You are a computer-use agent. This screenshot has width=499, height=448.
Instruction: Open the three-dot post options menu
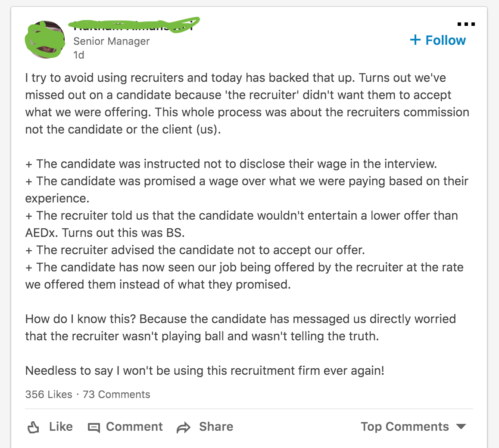point(466,25)
